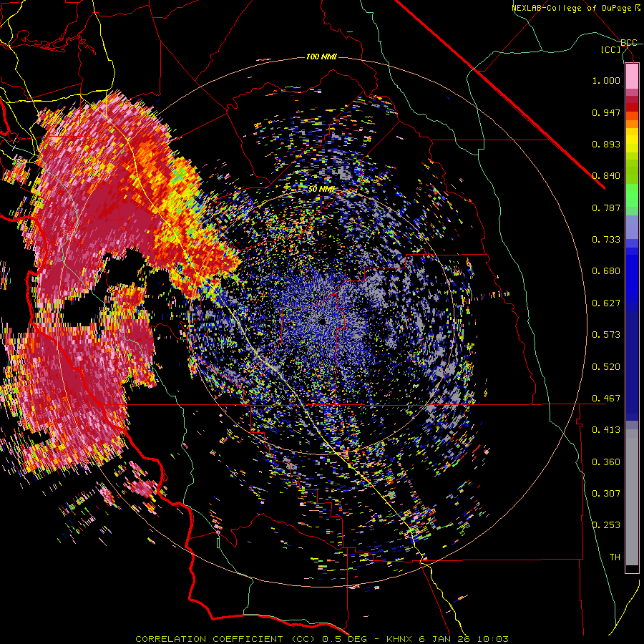Click the 0.253 value on the color scale

[x=606, y=525]
